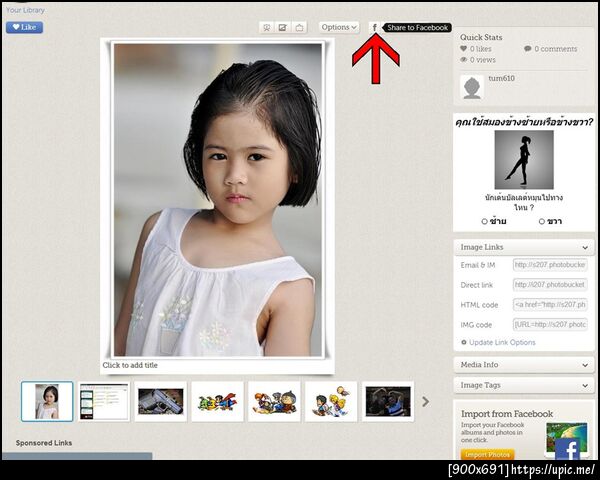
Task: Click the Import Photos button
Action: 488,454
